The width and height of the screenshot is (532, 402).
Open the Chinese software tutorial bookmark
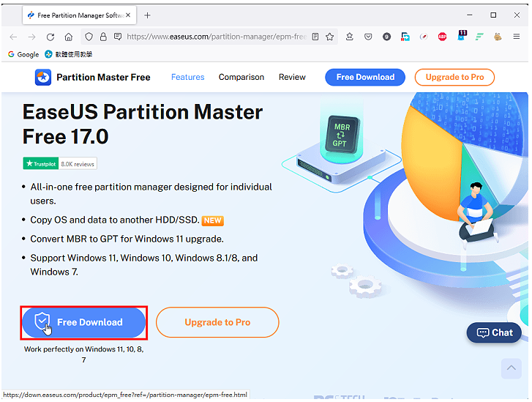(69, 54)
